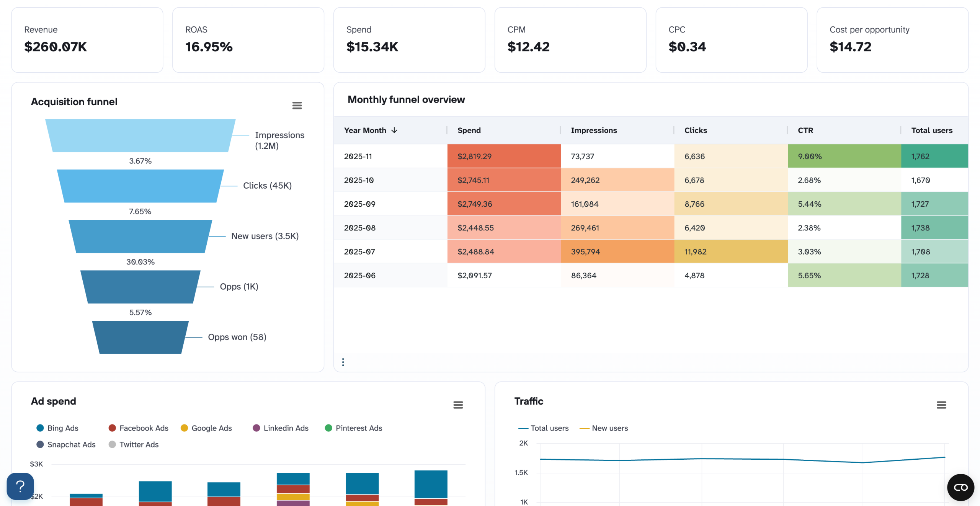980x506 pixels.
Task: Click the 4,878 clicks cell
Action: click(x=731, y=275)
